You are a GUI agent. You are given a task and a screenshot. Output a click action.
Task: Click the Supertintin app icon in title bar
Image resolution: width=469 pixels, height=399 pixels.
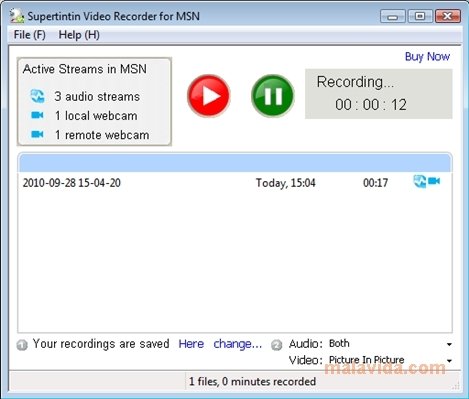17,16
